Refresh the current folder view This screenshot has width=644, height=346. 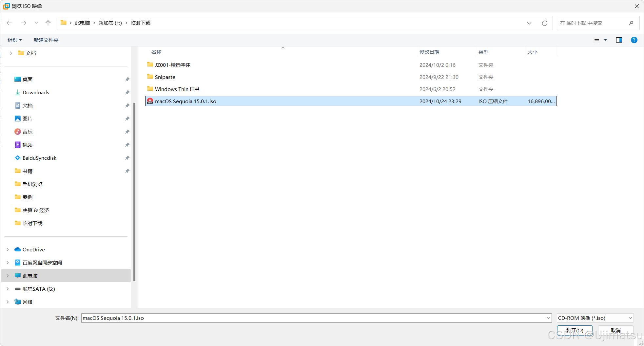545,23
